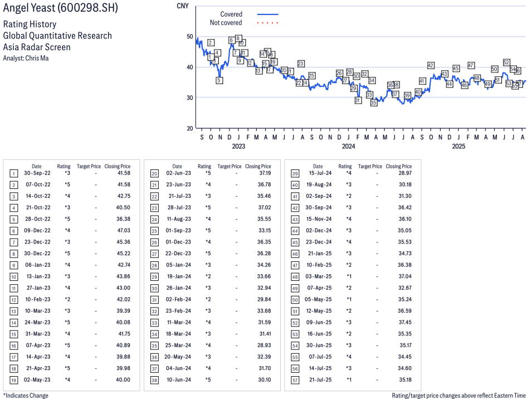Select chart marker 39 on the graph
The height and width of the screenshot is (399, 532).
[407, 96]
